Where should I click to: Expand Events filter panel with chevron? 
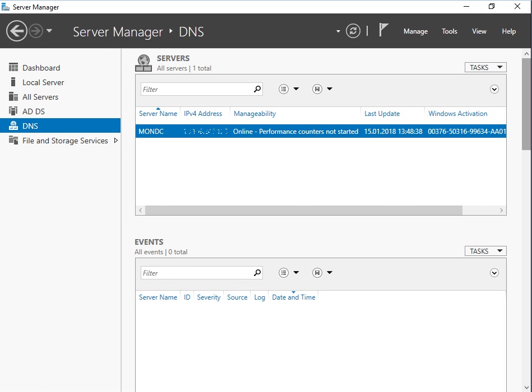[494, 273]
